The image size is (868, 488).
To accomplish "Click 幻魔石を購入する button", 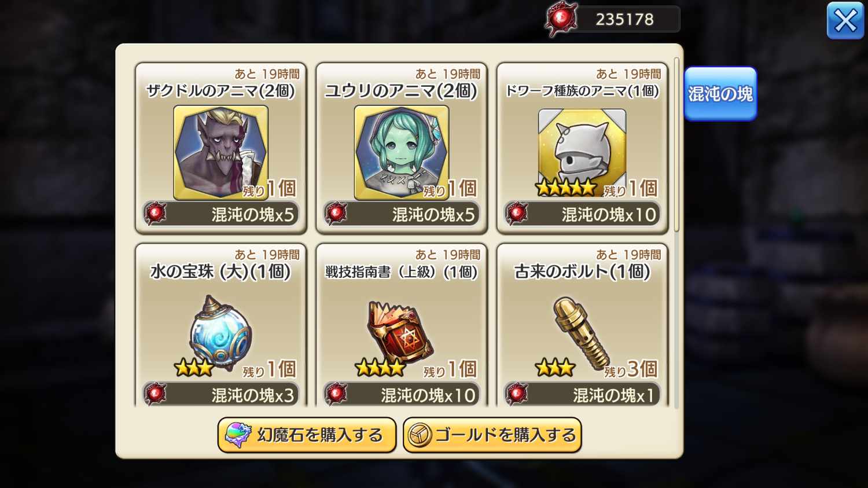I will [307, 435].
